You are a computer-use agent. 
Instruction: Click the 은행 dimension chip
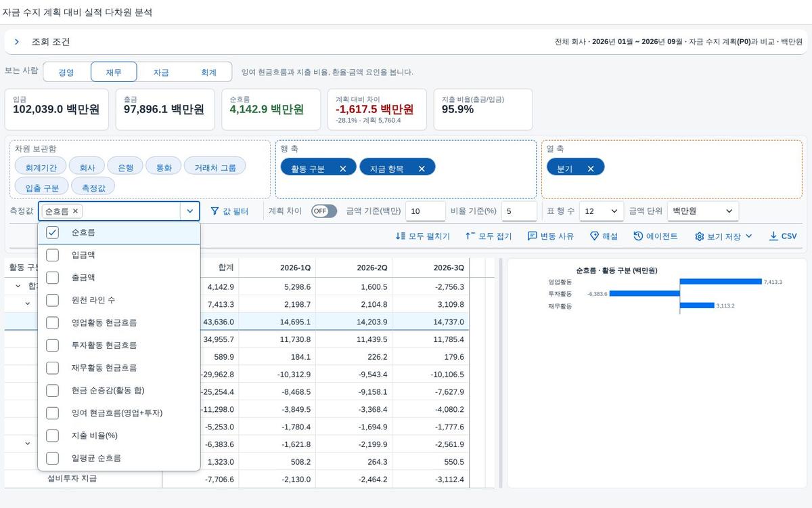(x=125, y=167)
